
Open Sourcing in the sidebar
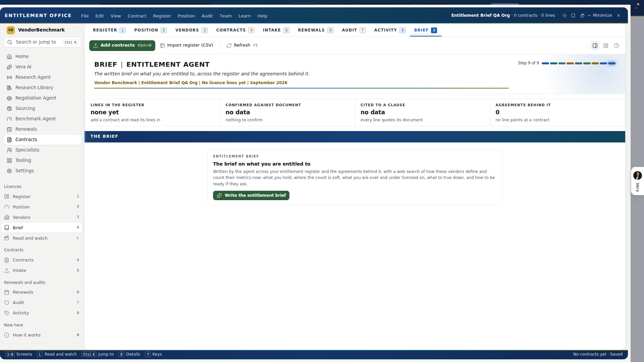click(43, 108)
